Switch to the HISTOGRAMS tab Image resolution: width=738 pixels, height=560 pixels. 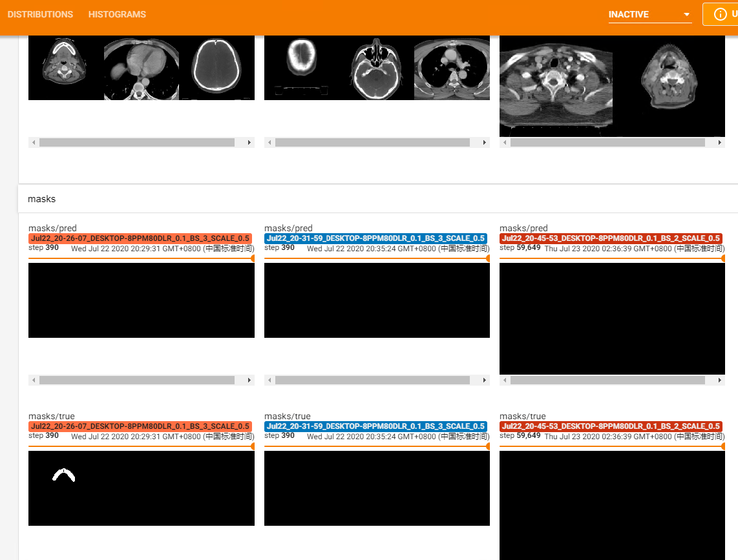[x=116, y=14]
